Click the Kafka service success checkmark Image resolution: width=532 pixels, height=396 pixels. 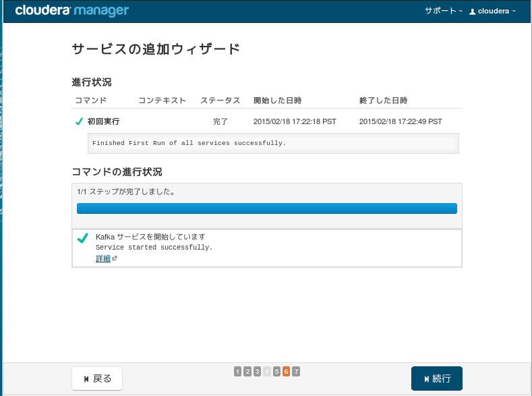83,238
